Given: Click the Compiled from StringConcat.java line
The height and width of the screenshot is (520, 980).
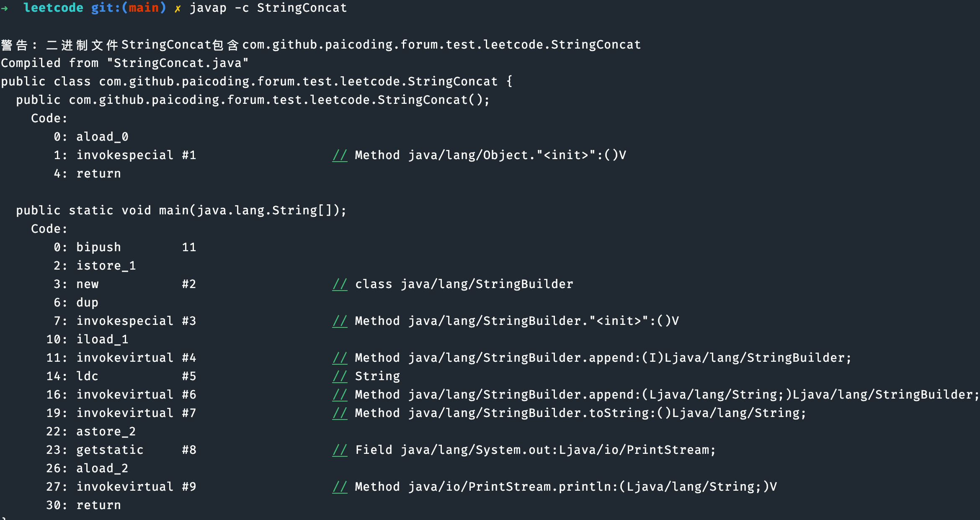Looking at the screenshot, I should (124, 63).
